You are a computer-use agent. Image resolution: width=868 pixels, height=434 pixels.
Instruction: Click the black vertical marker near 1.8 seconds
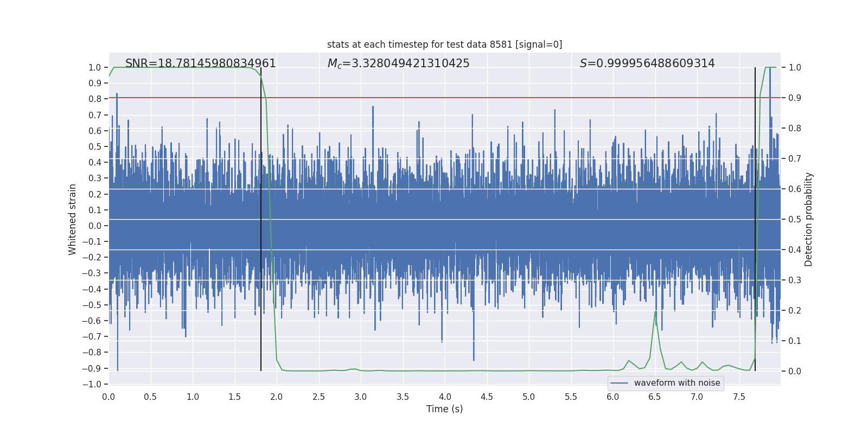click(x=261, y=217)
